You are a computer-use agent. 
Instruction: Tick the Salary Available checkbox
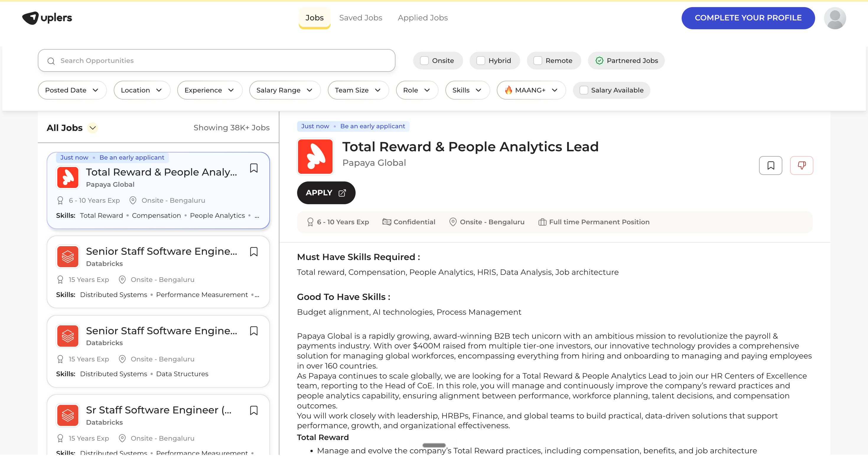pyautogui.click(x=584, y=90)
